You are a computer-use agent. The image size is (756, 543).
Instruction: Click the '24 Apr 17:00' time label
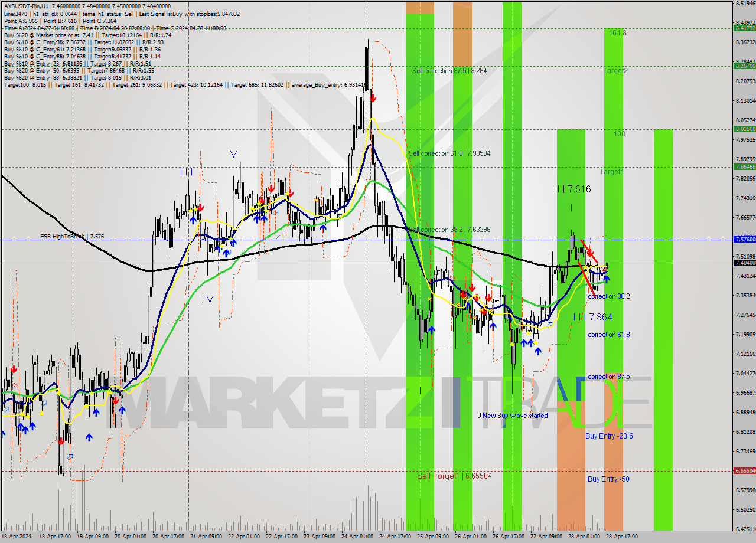click(395, 537)
